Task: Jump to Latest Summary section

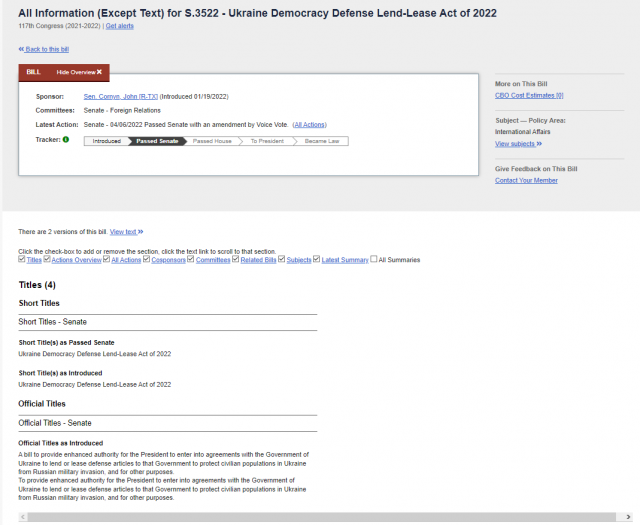Action: 345,260
